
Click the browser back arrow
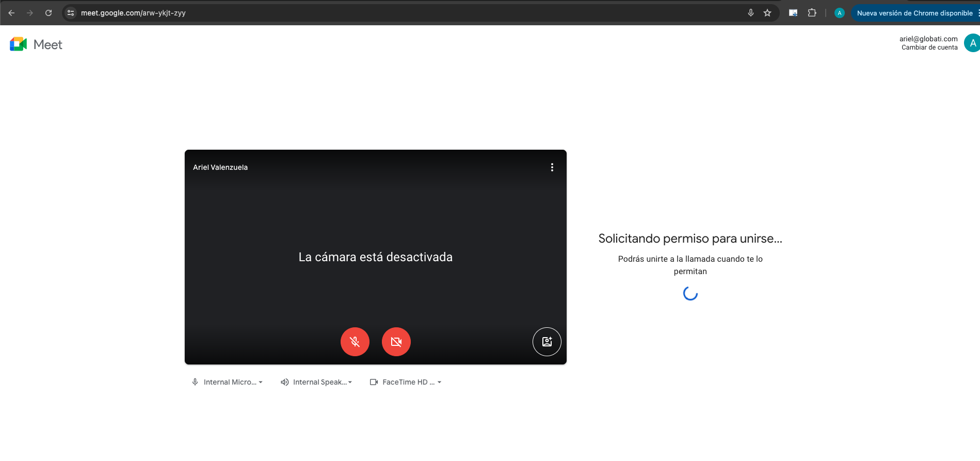11,13
